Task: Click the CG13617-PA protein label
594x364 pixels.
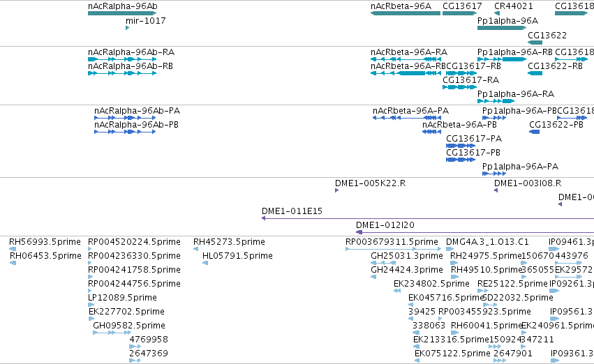Action: (474, 139)
